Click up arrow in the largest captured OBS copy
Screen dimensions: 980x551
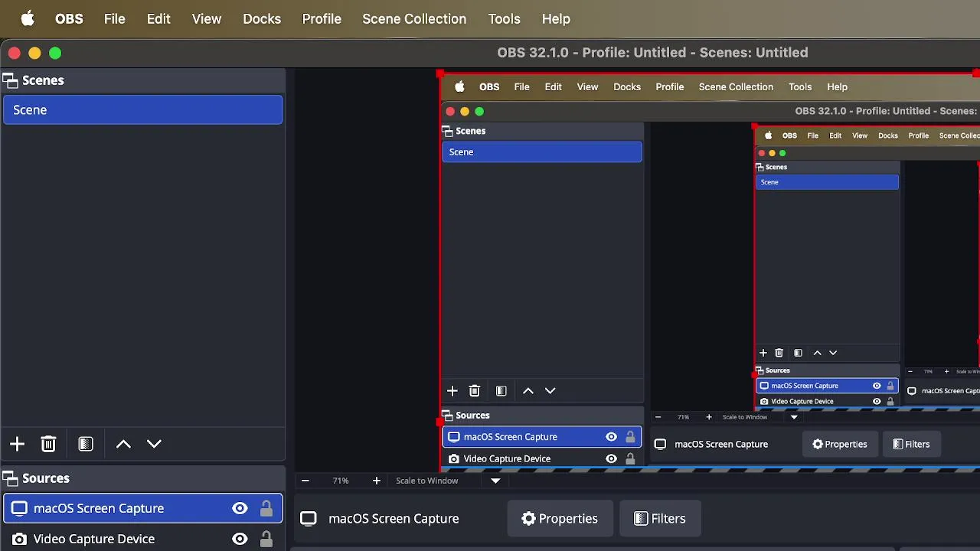click(x=528, y=391)
